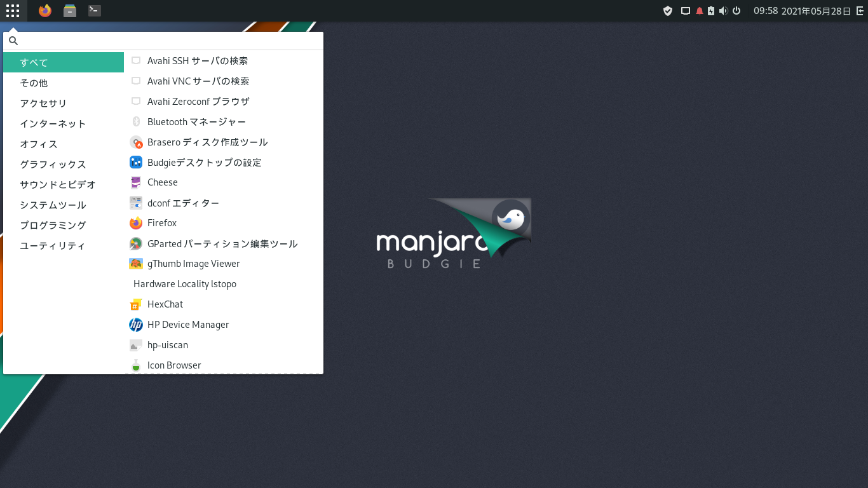Select the インターネット category
Viewport: 868px width, 488px height.
pyautogui.click(x=64, y=123)
